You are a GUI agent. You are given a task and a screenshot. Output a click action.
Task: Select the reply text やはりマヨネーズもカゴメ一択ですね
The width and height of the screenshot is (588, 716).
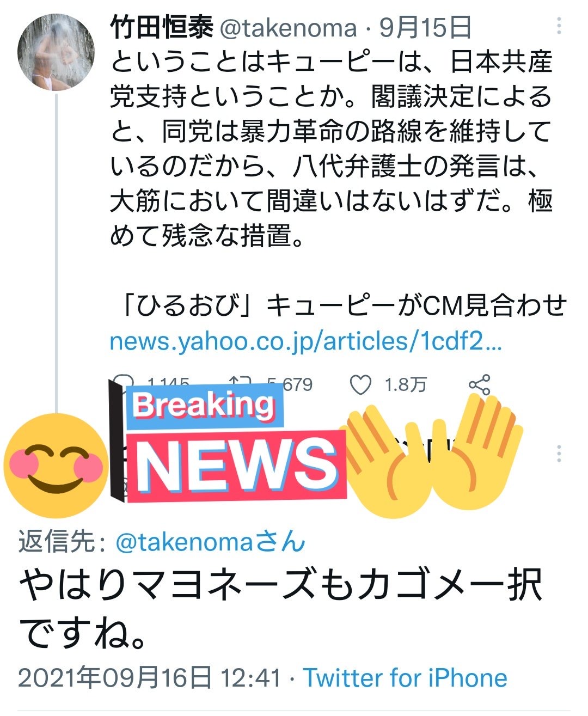pyautogui.click(x=281, y=609)
